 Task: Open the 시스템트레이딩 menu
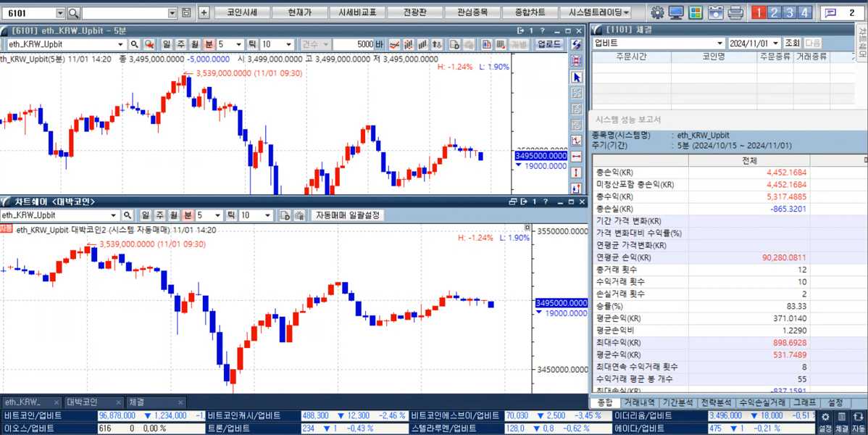598,13
